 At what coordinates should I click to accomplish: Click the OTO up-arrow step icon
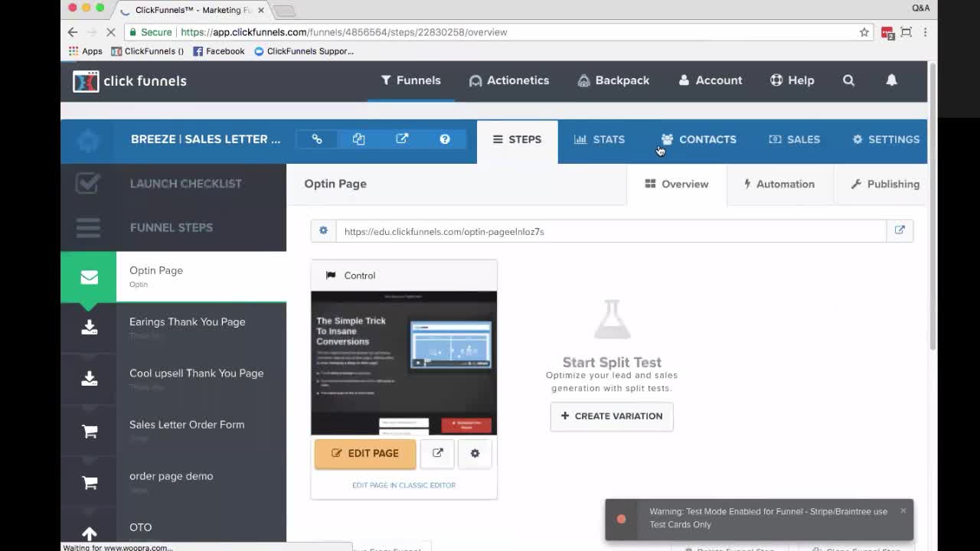coord(90,533)
